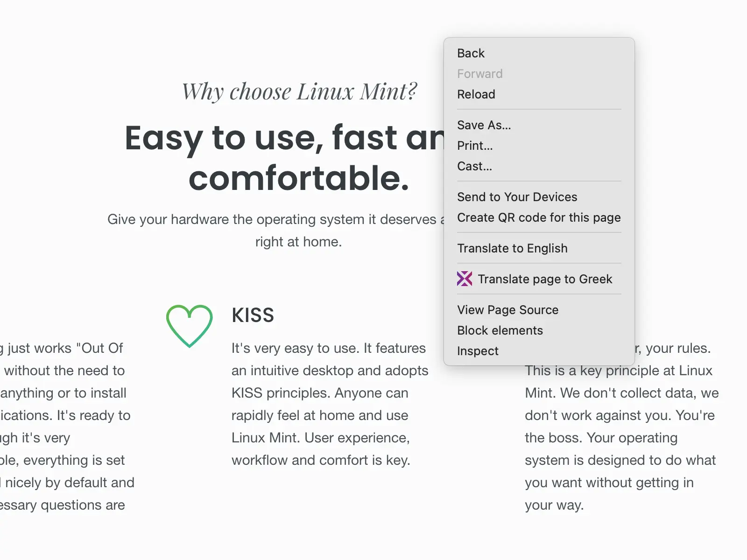Click Send to Your Devices
The height and width of the screenshot is (560, 747).
point(517,197)
